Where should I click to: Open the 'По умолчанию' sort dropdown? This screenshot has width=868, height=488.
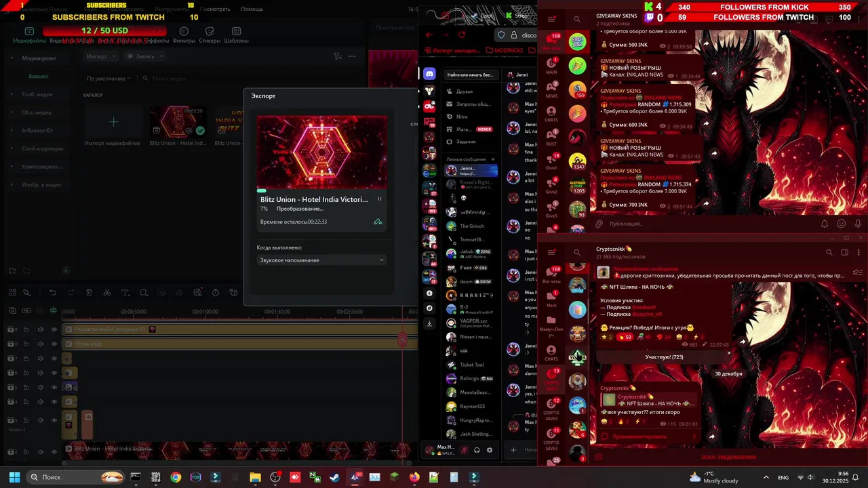pos(108,79)
